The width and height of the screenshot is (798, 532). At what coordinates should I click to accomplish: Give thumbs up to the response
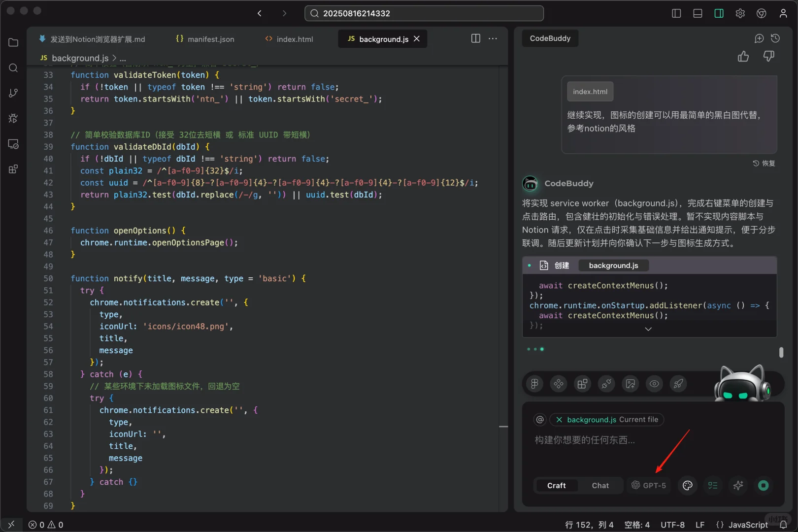pos(743,57)
